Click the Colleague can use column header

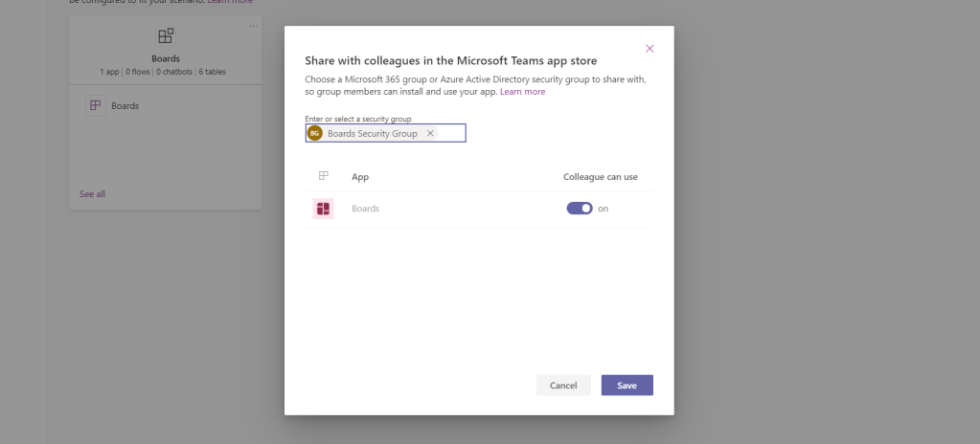tap(600, 177)
